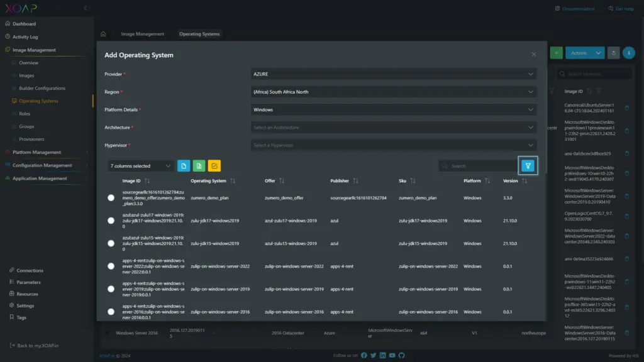Expand Configuration Management in sidebar
This screenshot has height=362, width=644.
47,165
